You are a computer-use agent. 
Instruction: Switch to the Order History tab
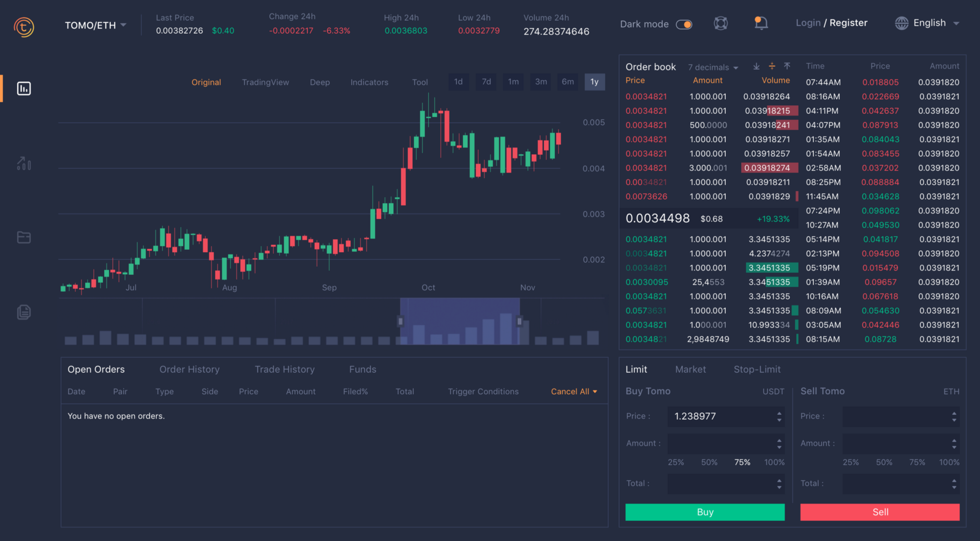click(189, 370)
